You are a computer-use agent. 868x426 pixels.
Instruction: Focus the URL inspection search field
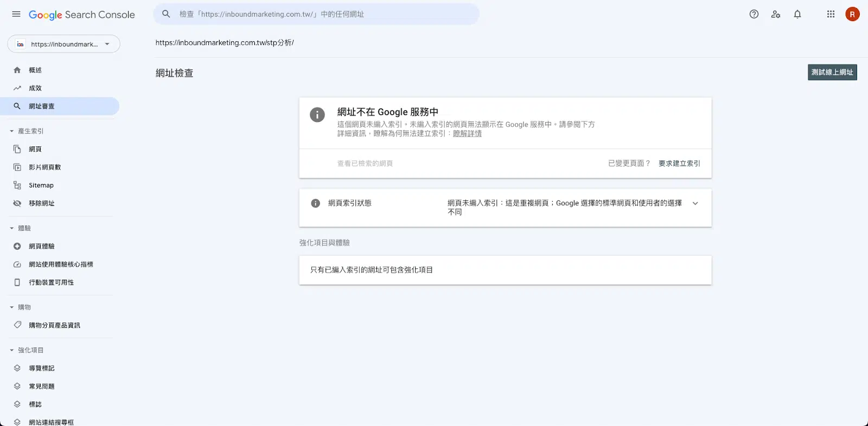316,14
